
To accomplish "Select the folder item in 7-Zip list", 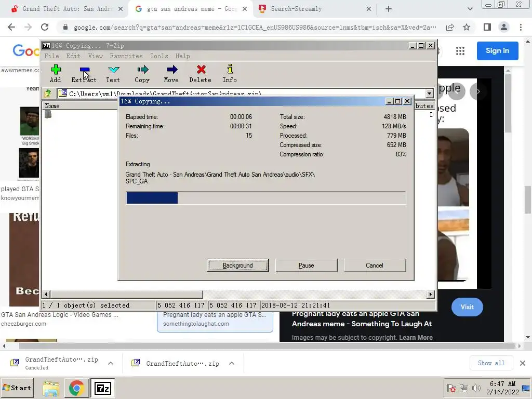I will tap(48, 115).
